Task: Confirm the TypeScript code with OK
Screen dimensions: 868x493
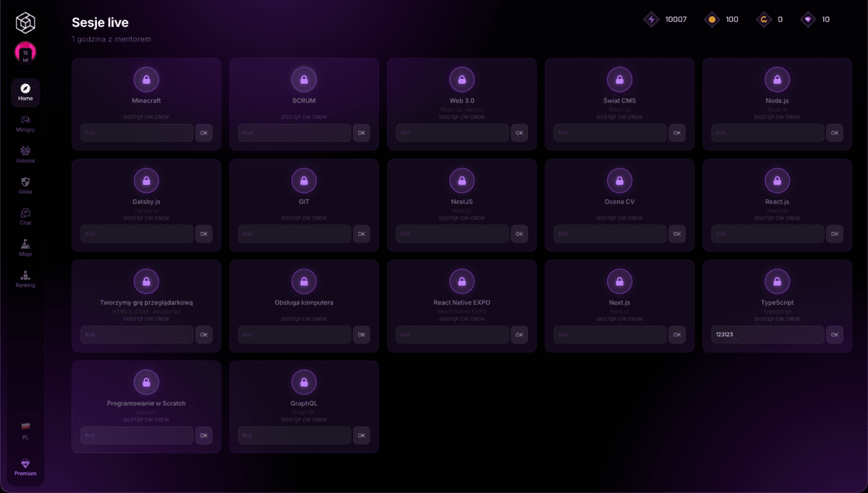Action: point(835,334)
